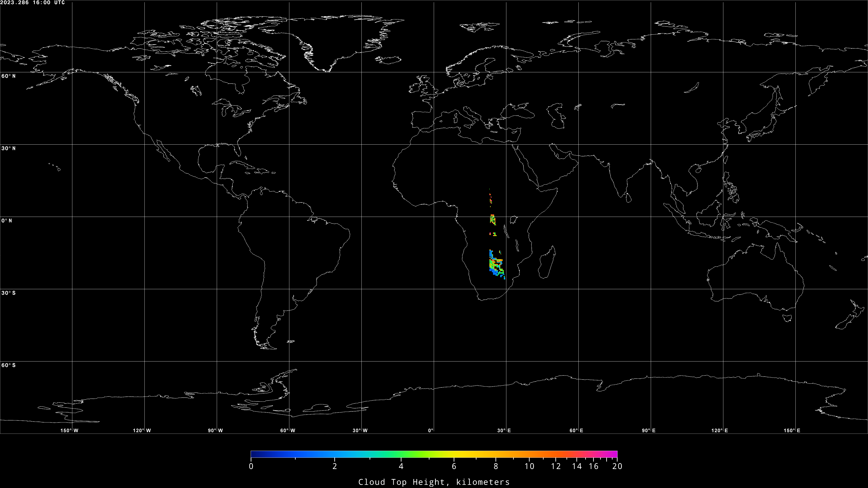868x488 pixels.
Task: Click the colorbar tick label 2
Action: 335,467
